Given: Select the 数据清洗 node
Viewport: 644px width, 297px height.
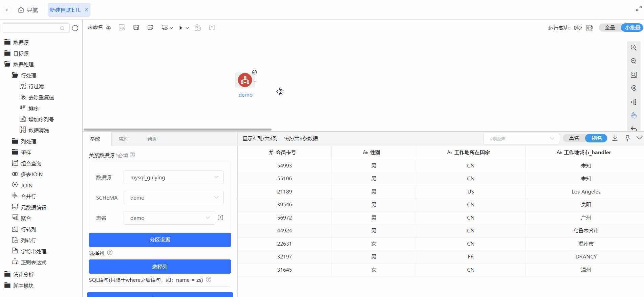Looking at the screenshot, I should pos(35,130).
